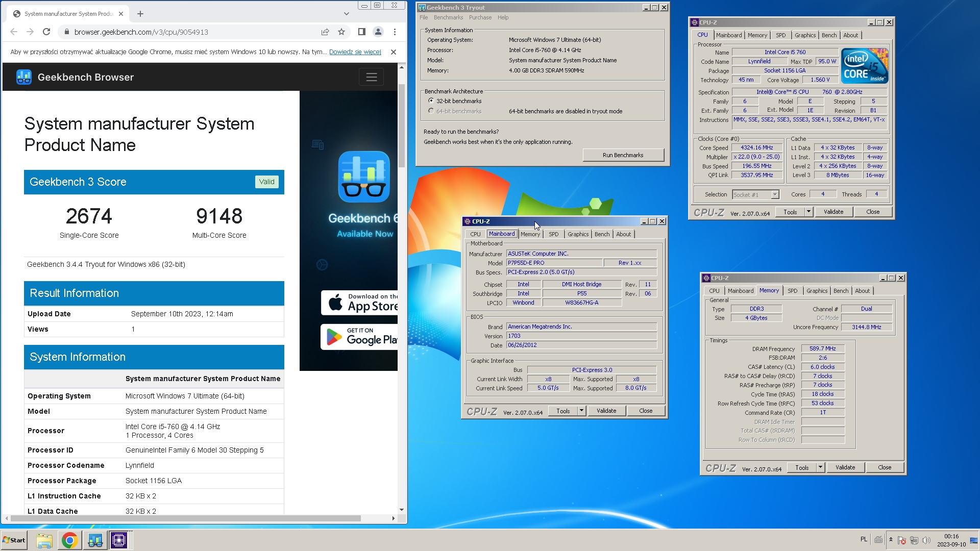Expand Tools dropdown arrow in Mainboard CPU-Z window
The width and height of the screenshot is (980, 551).
(581, 411)
